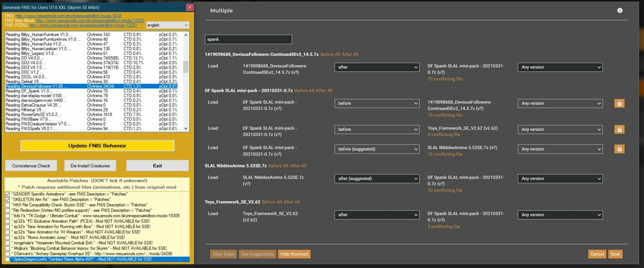Click Before All for DeviousFollowers-ContinuedSEv2
Screen dimensions: 644x268
click(330, 54)
